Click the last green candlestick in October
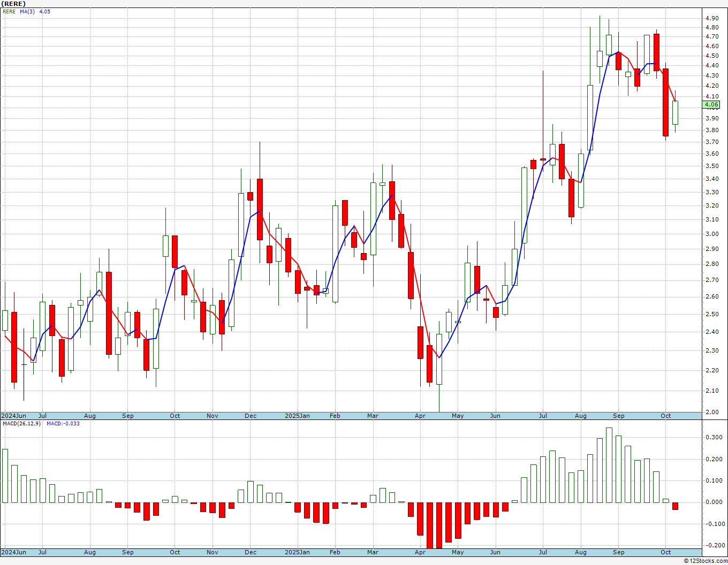Viewport: 728px width, 565px height. 676,112
